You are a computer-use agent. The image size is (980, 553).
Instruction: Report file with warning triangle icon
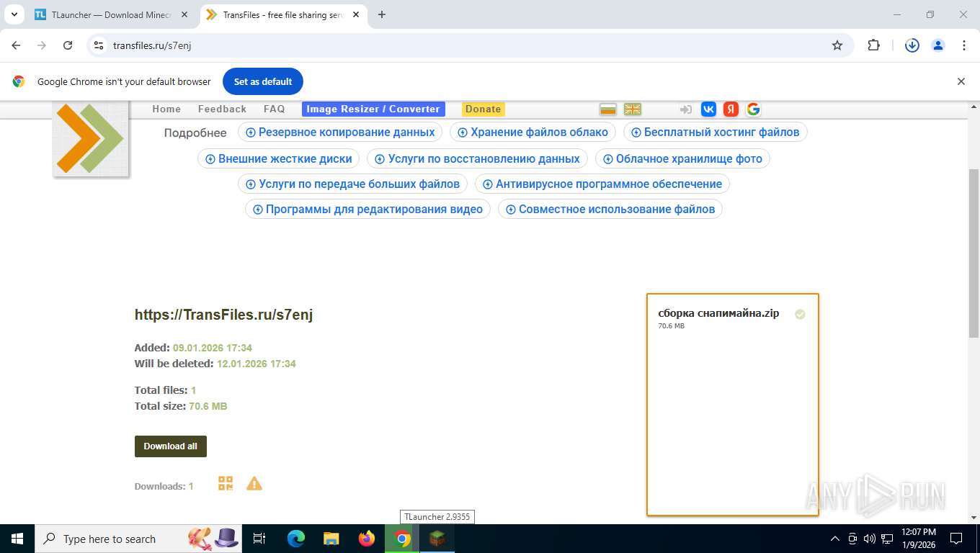pyautogui.click(x=254, y=484)
